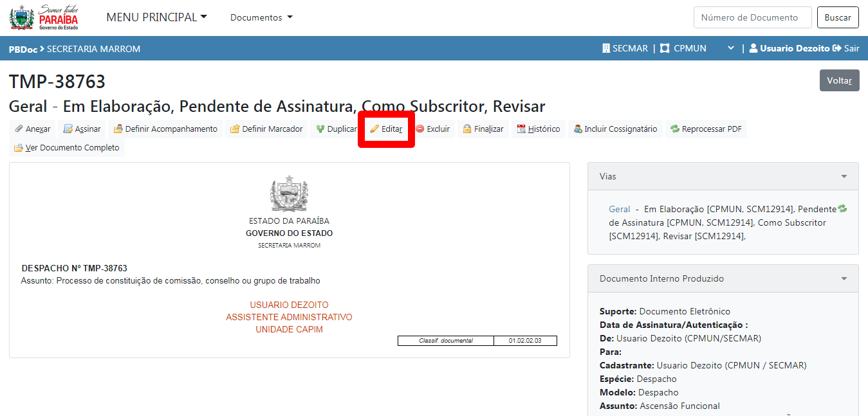Viewport: 868px width, 416px height.
Task: Click the Definir Marcador icon
Action: point(235,129)
